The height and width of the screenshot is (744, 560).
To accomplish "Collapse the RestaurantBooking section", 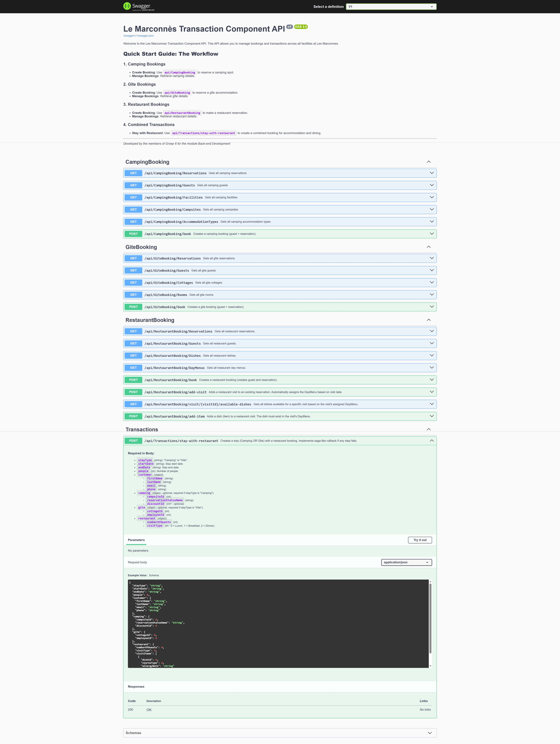I will 429,320.
